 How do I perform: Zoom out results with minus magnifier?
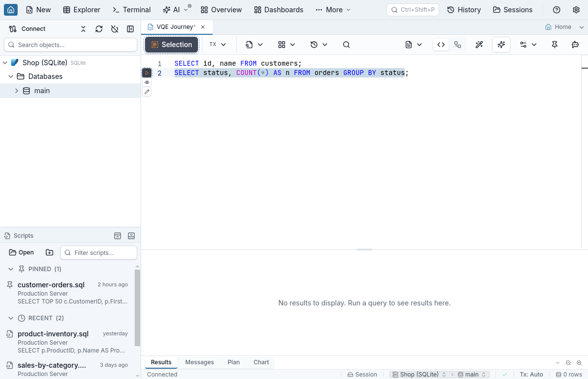pos(568,363)
